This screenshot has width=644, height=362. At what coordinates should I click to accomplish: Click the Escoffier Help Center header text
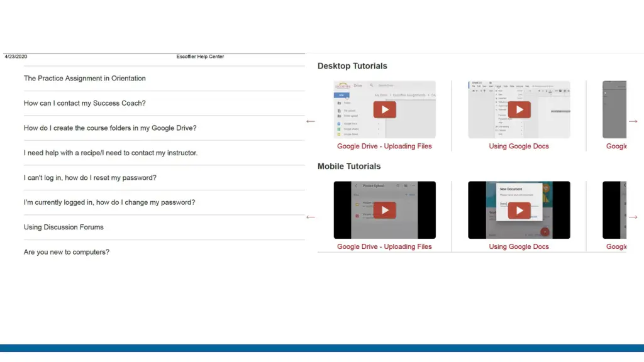[x=200, y=57]
